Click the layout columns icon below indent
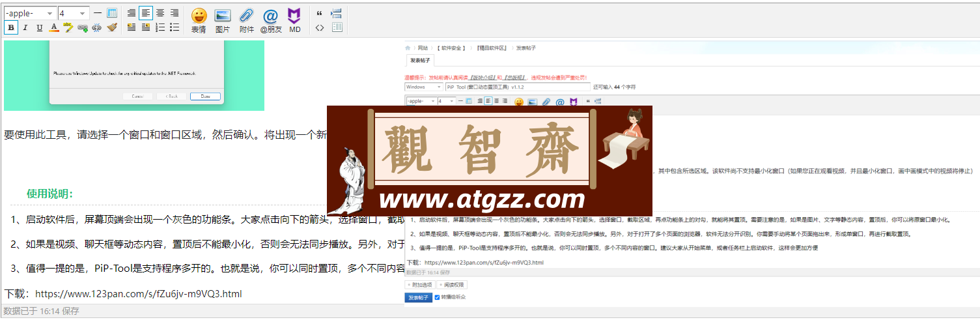980x322 pixels. coord(337,27)
